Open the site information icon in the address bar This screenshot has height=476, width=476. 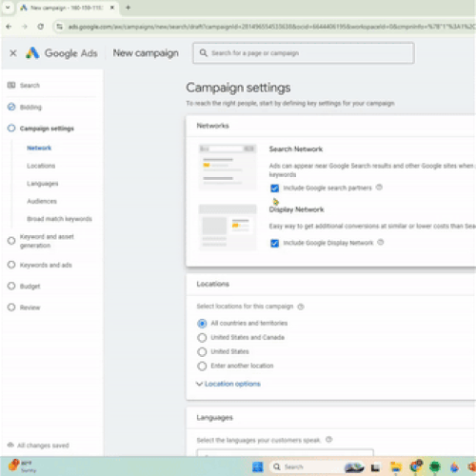[x=59, y=27]
